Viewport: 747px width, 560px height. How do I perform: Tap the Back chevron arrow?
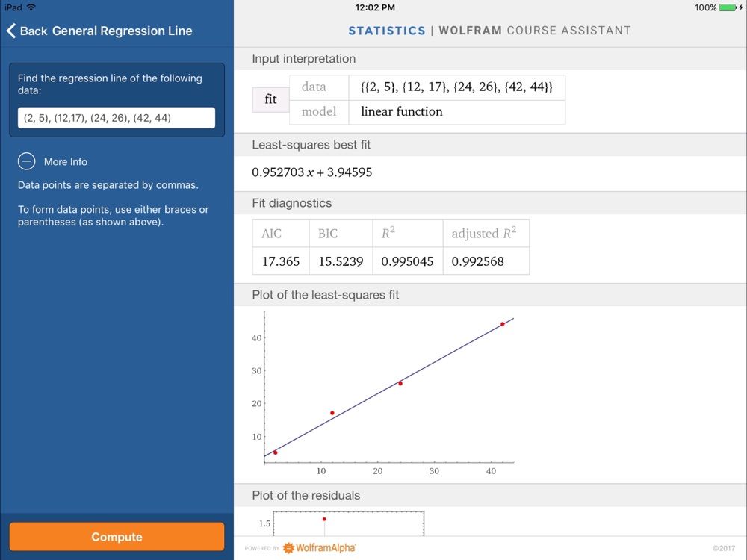coord(11,31)
